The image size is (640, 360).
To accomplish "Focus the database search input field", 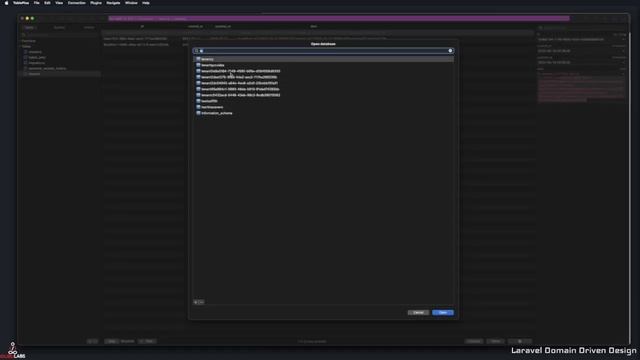I will pyautogui.click(x=323, y=51).
